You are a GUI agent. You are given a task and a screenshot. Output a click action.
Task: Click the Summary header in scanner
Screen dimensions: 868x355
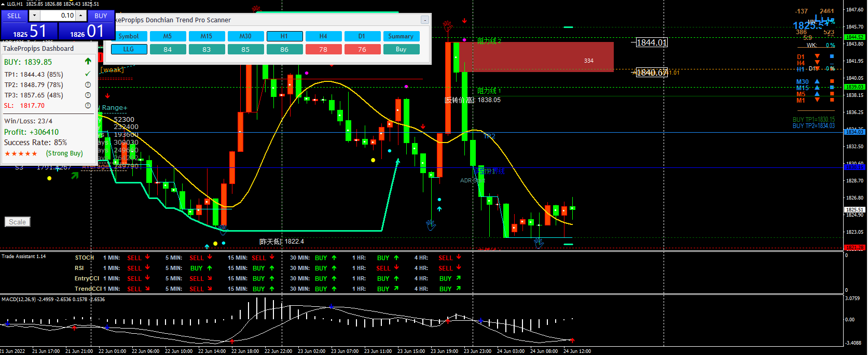tap(401, 36)
